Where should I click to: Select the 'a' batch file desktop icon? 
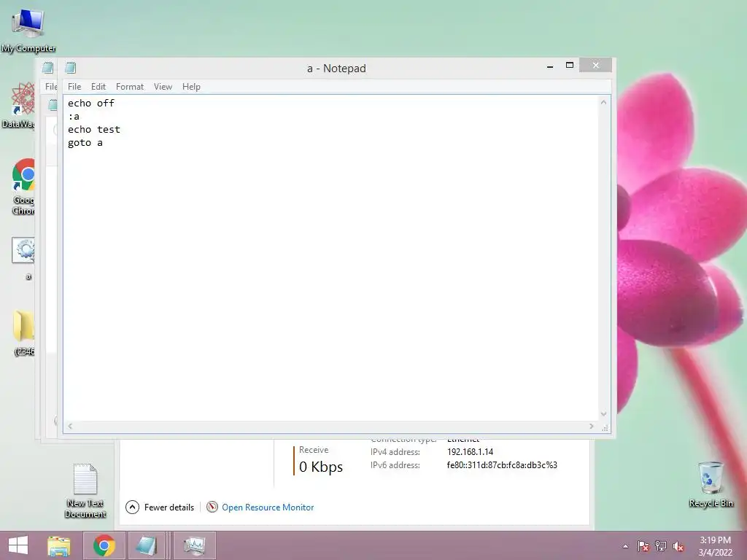point(24,259)
